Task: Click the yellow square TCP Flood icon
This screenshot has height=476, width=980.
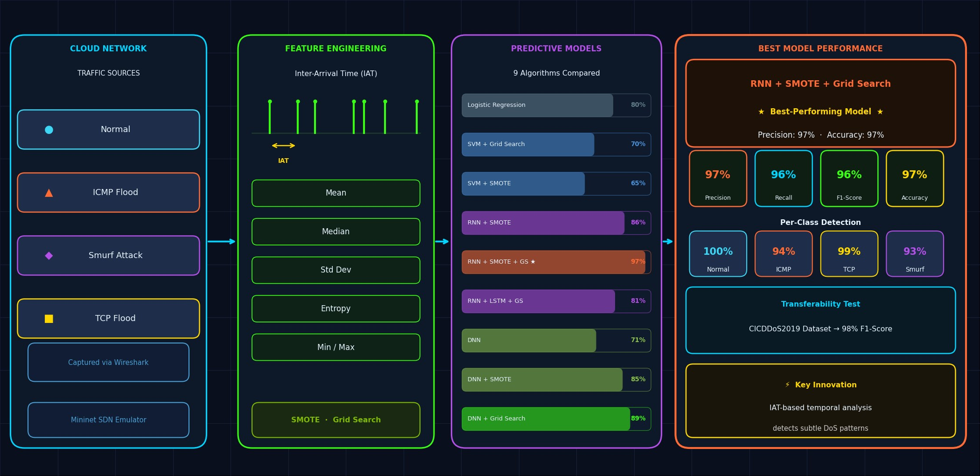Action: pyautogui.click(x=49, y=319)
